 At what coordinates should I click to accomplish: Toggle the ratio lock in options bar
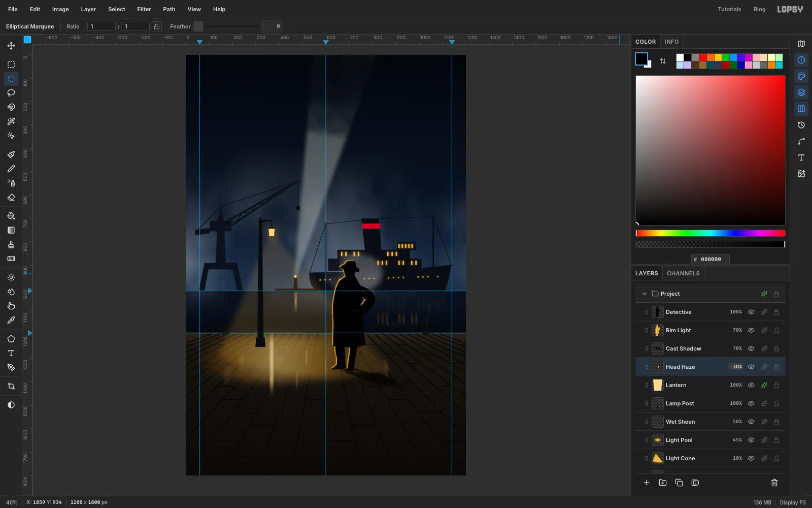[157, 26]
